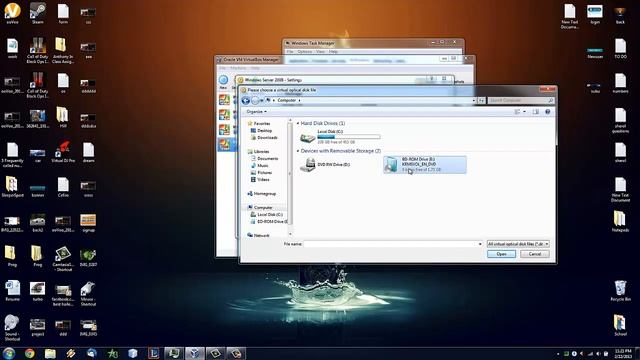The height and width of the screenshot is (360, 640).
Task: Click New button in VirtualBox Manager
Action: click(223, 82)
